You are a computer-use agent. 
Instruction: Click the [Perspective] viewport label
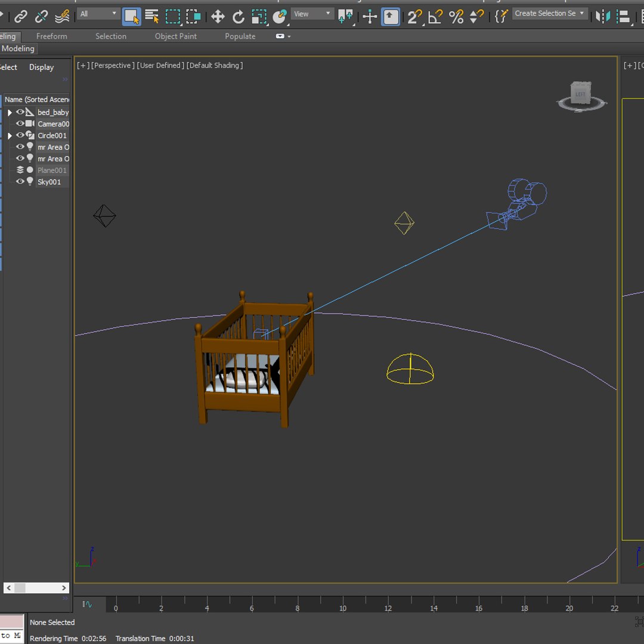click(113, 66)
